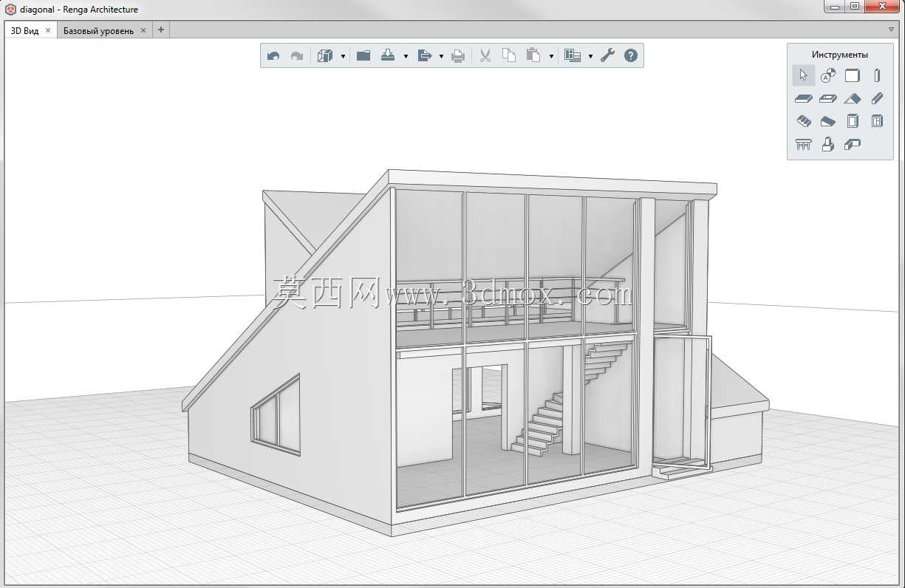The width and height of the screenshot is (905, 588).
Task: Select the arrow Selection tool
Action: (x=804, y=75)
